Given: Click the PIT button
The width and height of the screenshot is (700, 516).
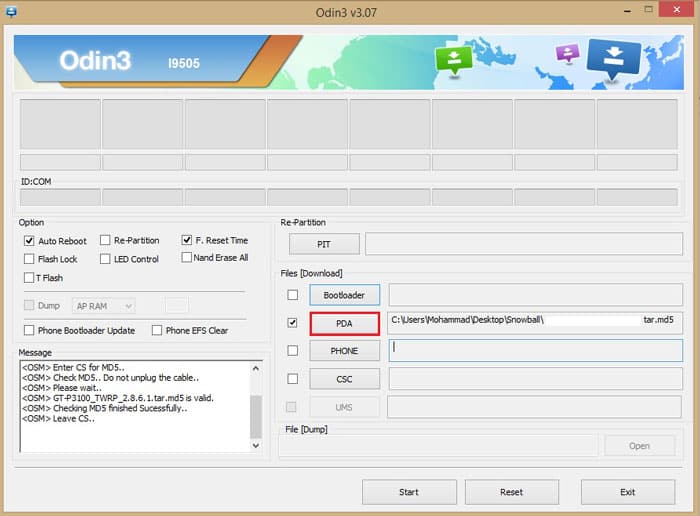Looking at the screenshot, I should tap(324, 244).
